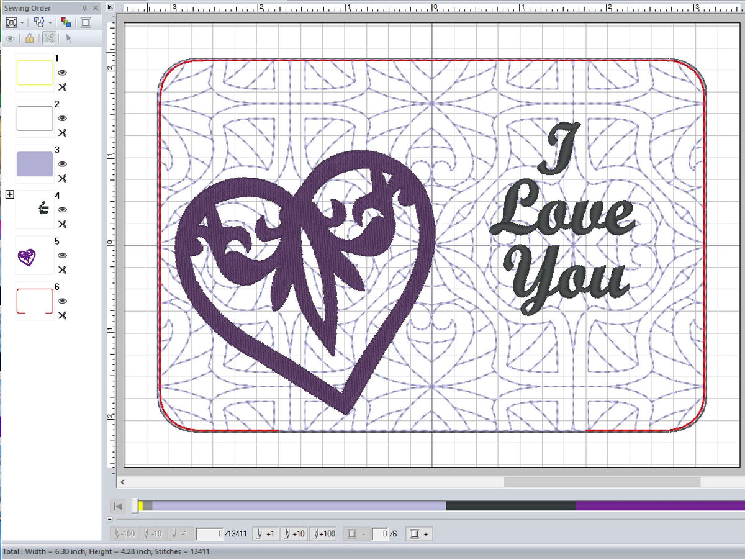The height and width of the screenshot is (560, 745).
Task: Click the horizontal scrollbar thumb below canvas
Action: (x=602, y=482)
